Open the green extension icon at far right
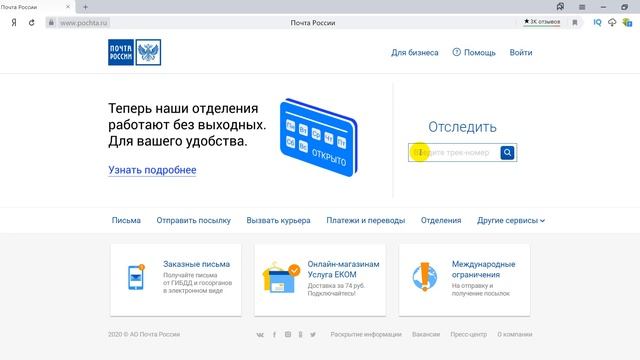 (627, 22)
